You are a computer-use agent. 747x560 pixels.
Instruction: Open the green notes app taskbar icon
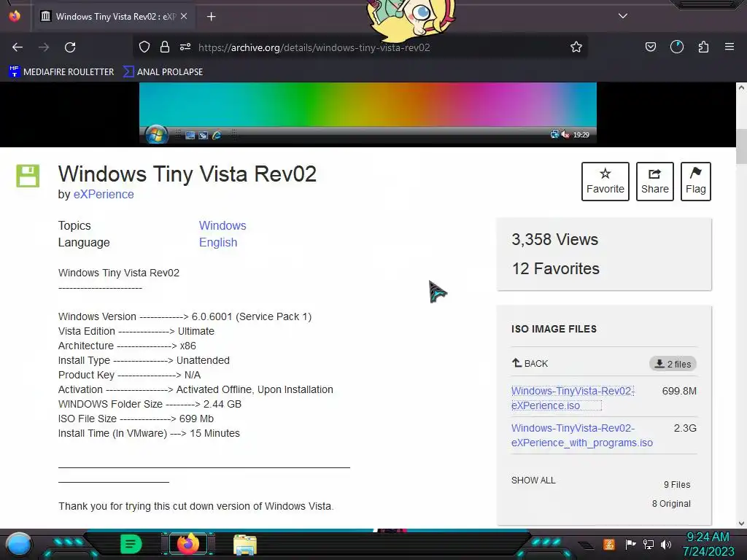[131, 544]
